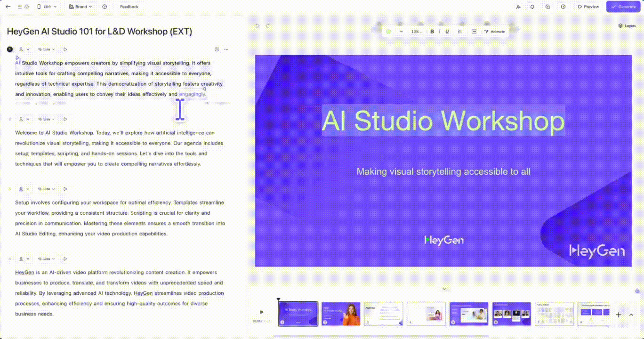Open the avatar dropdown for scene 3
This screenshot has width=644, height=339.
24,189
